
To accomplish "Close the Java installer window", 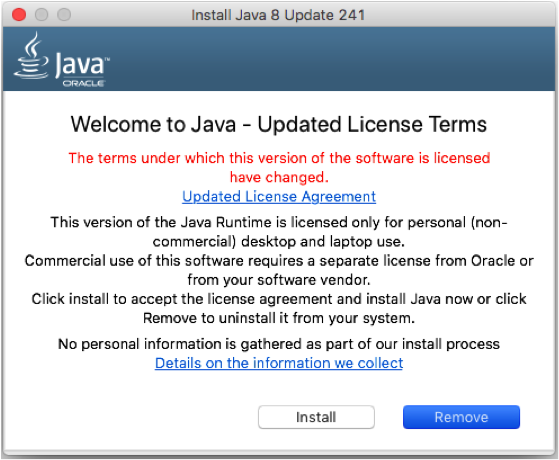I will [19, 15].
